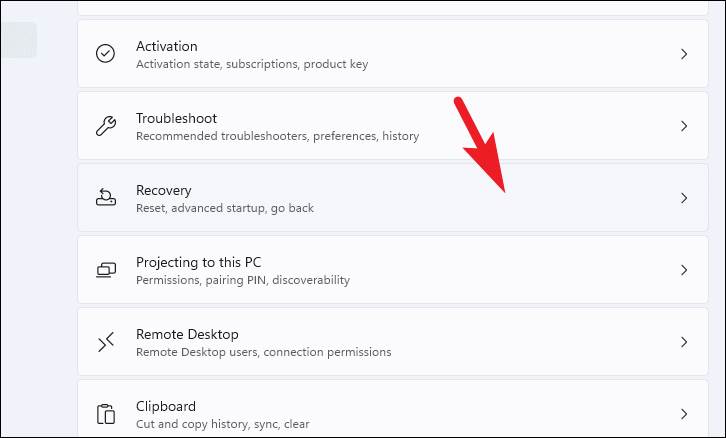The image size is (726, 438).
Task: Click 'Reset, advanced startup, go back' description
Action: 225,208
